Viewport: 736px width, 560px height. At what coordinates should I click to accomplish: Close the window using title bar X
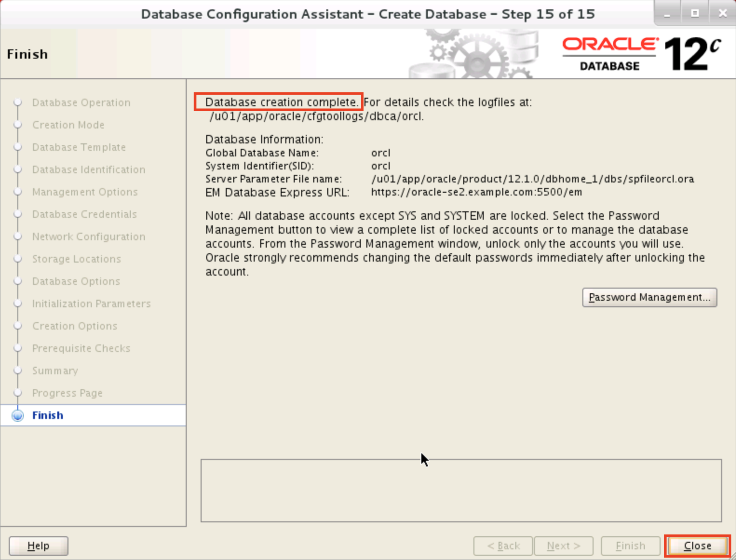point(722,13)
